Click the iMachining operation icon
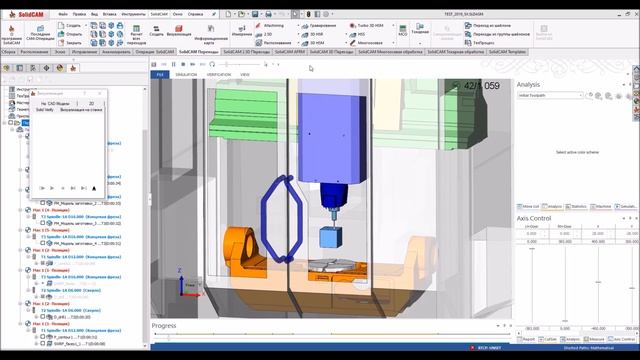This screenshot has height=360, width=640. (258, 25)
